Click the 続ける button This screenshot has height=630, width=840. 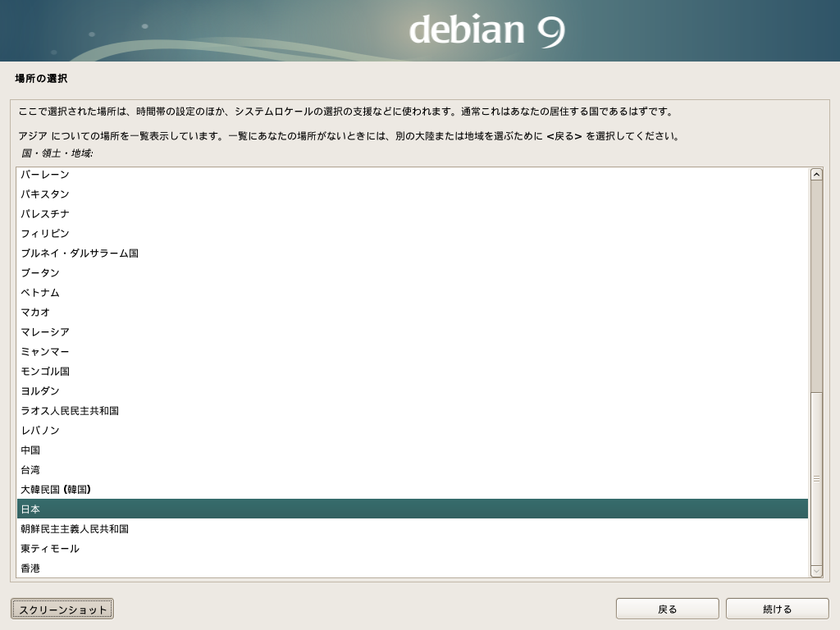pyautogui.click(x=777, y=609)
